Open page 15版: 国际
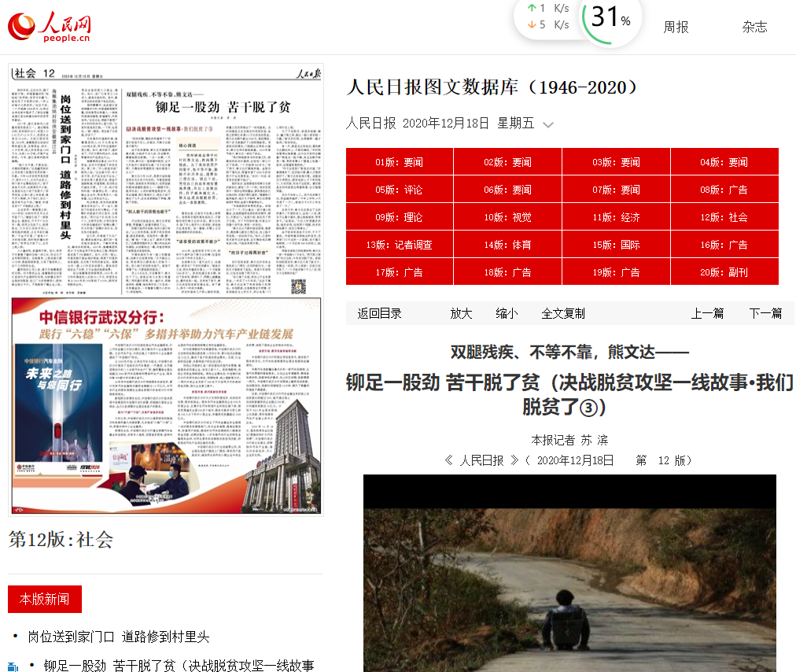The image size is (796, 672). [x=617, y=244]
